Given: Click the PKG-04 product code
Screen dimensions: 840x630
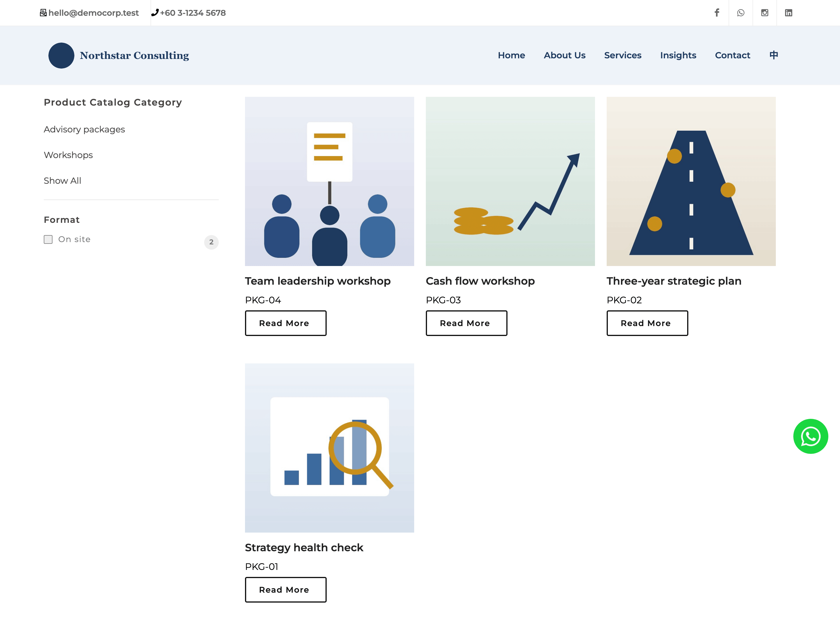Looking at the screenshot, I should click(263, 300).
